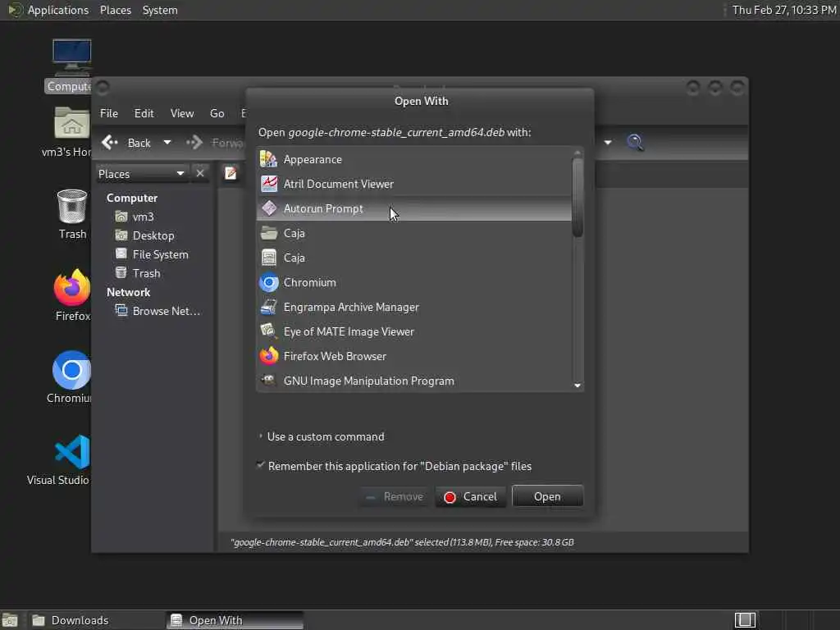This screenshot has height=630, width=840.
Task: Click the application list scrollbar thumb
Action: pyautogui.click(x=577, y=198)
